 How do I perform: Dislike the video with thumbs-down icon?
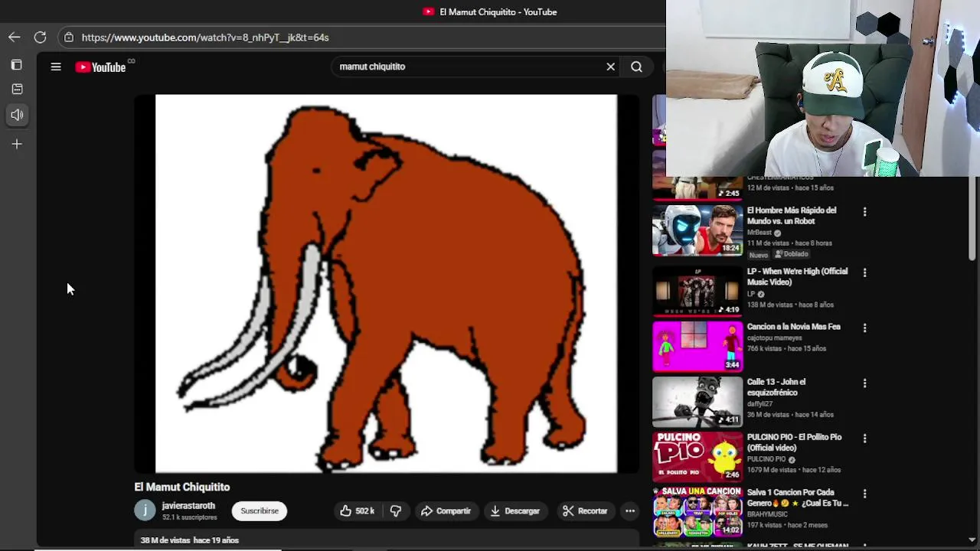tap(395, 510)
